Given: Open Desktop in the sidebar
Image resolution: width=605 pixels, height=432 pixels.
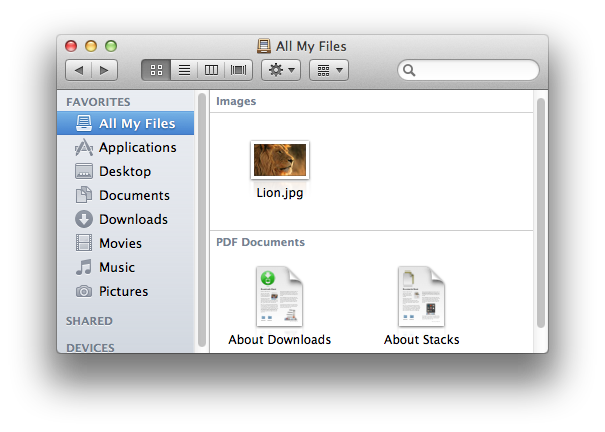Looking at the screenshot, I should (125, 171).
